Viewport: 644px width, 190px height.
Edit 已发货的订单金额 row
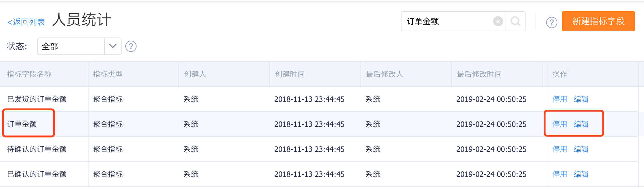pyautogui.click(x=581, y=99)
